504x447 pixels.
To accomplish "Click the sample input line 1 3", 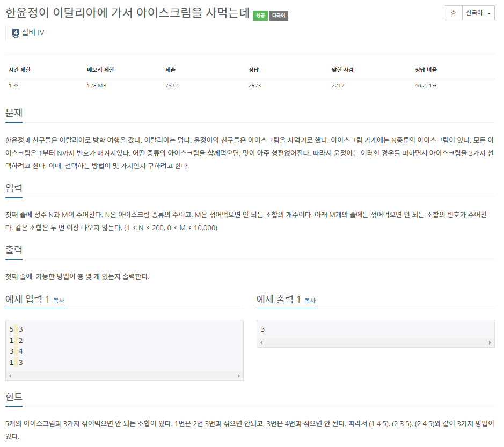I will pos(16,363).
